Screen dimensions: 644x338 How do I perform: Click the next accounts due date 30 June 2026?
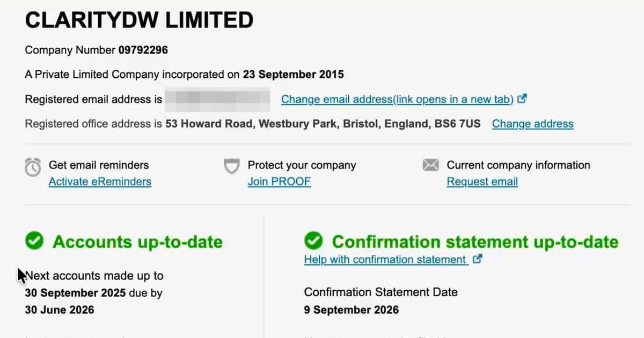click(x=59, y=310)
